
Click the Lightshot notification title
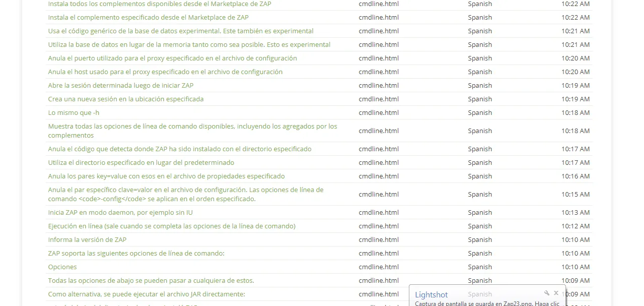[431, 295]
